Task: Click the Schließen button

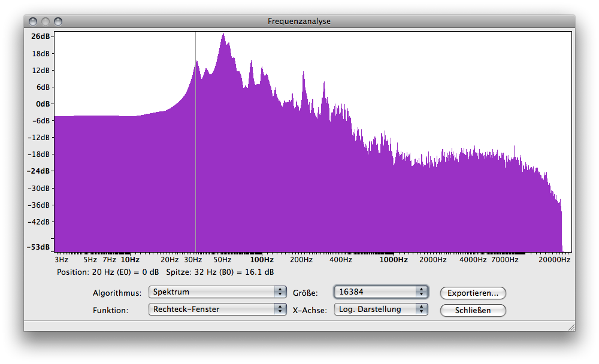Action: (x=473, y=310)
